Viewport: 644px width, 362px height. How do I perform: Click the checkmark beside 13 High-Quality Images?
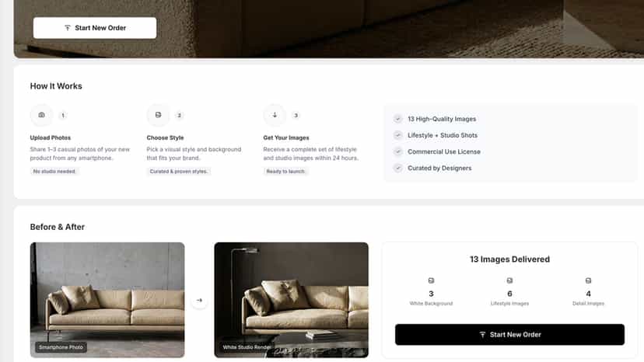tap(397, 119)
